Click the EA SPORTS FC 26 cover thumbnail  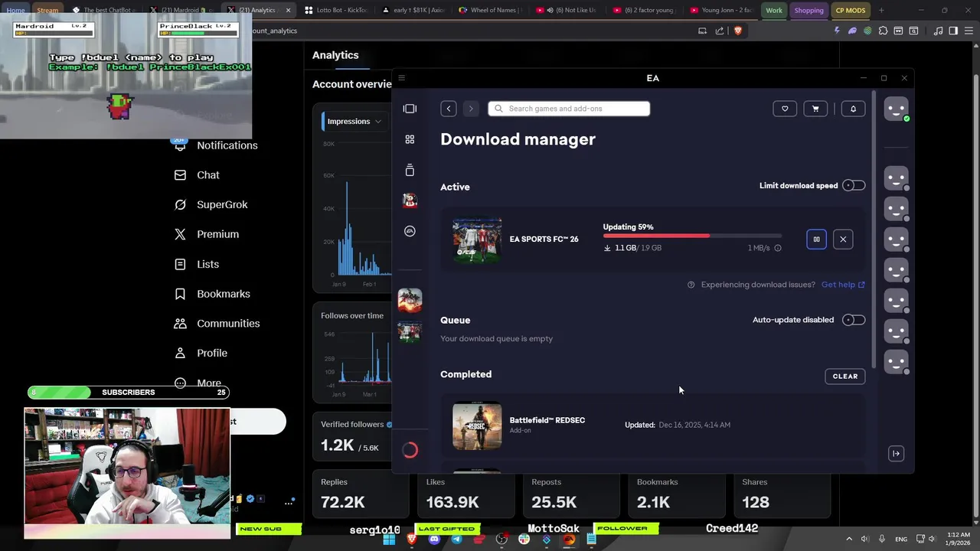[477, 240]
